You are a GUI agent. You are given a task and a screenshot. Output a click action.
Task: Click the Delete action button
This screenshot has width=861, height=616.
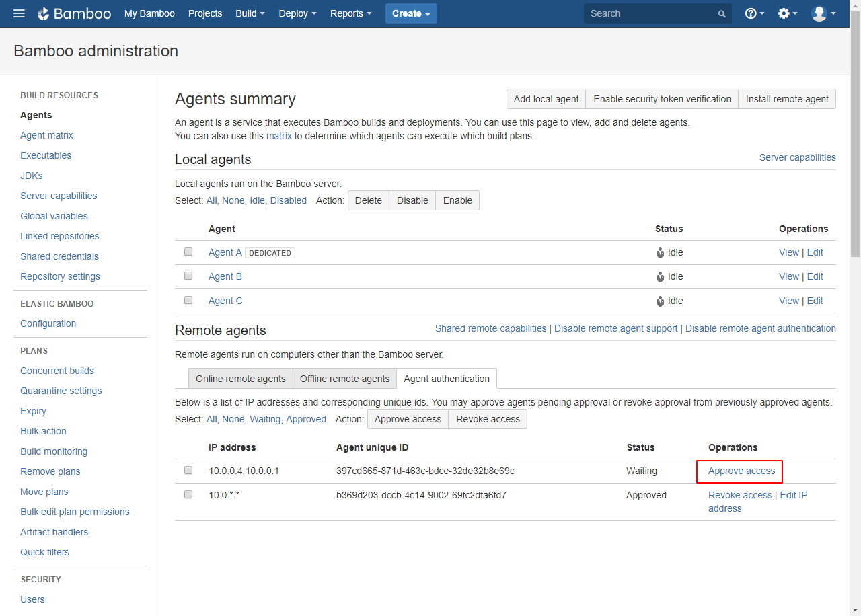coord(369,200)
